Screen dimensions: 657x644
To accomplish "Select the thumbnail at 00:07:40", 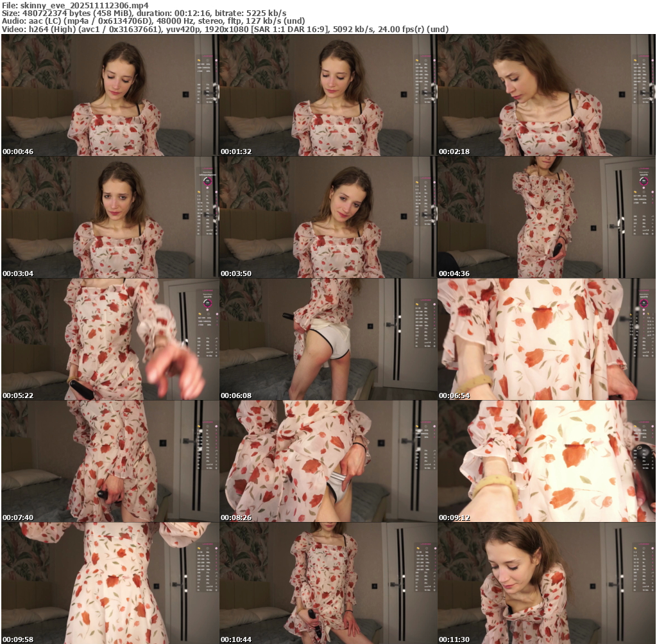I will 110,461.
